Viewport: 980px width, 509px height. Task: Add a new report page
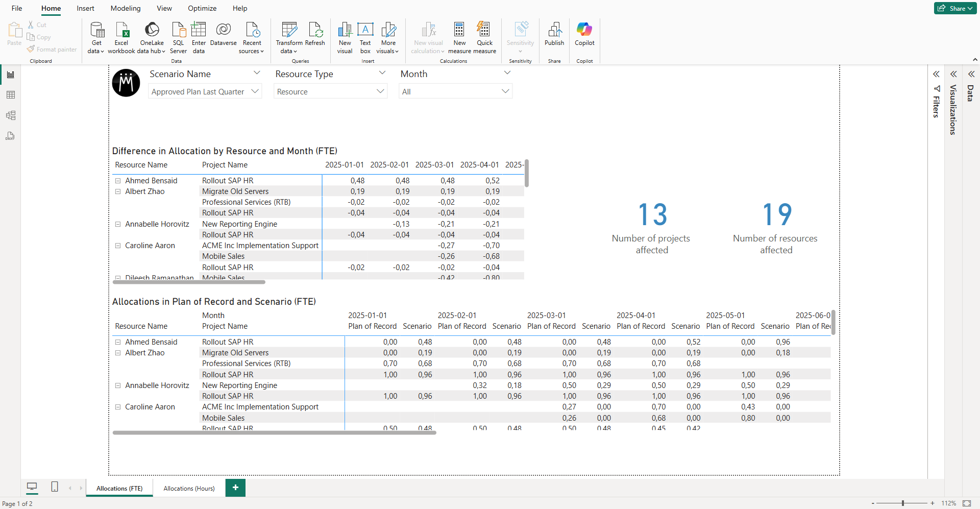pyautogui.click(x=235, y=488)
